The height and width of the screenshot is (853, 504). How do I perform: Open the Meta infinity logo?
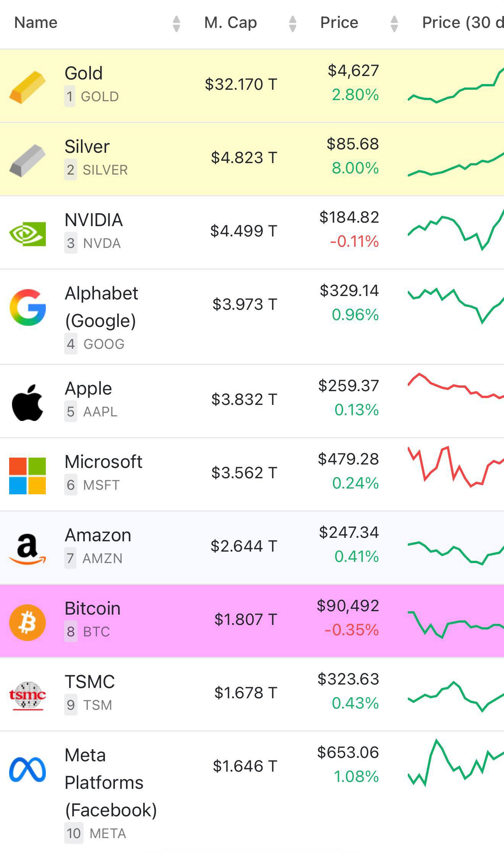[27, 769]
